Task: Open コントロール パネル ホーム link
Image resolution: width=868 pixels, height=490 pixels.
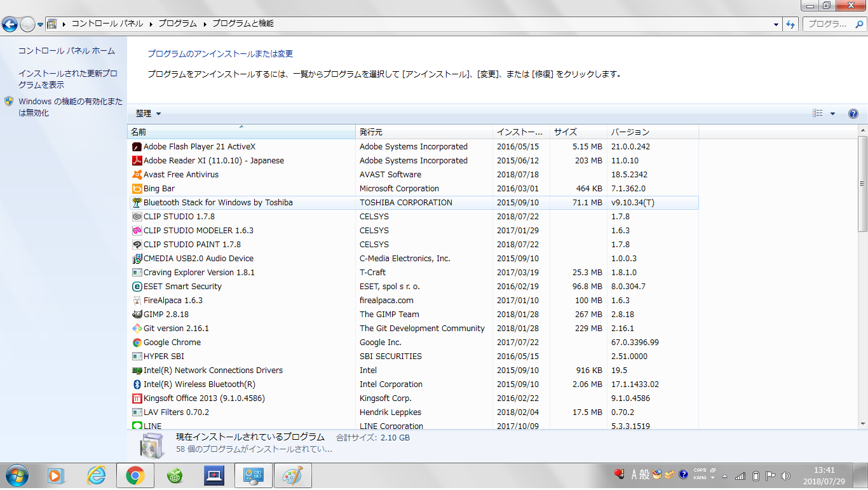Action: (x=67, y=51)
